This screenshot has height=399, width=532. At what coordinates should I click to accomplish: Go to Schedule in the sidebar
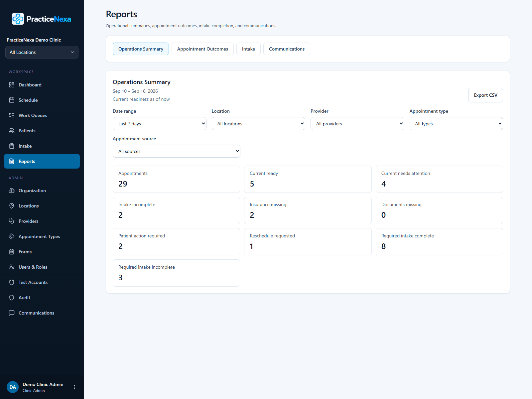point(42,100)
